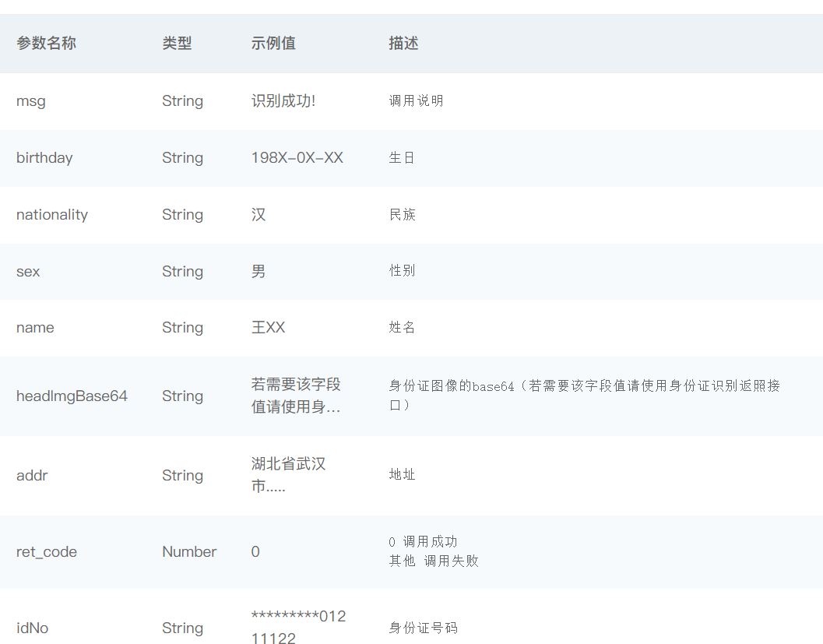Select the addr parameter name
The image size is (823, 644).
click(32, 475)
